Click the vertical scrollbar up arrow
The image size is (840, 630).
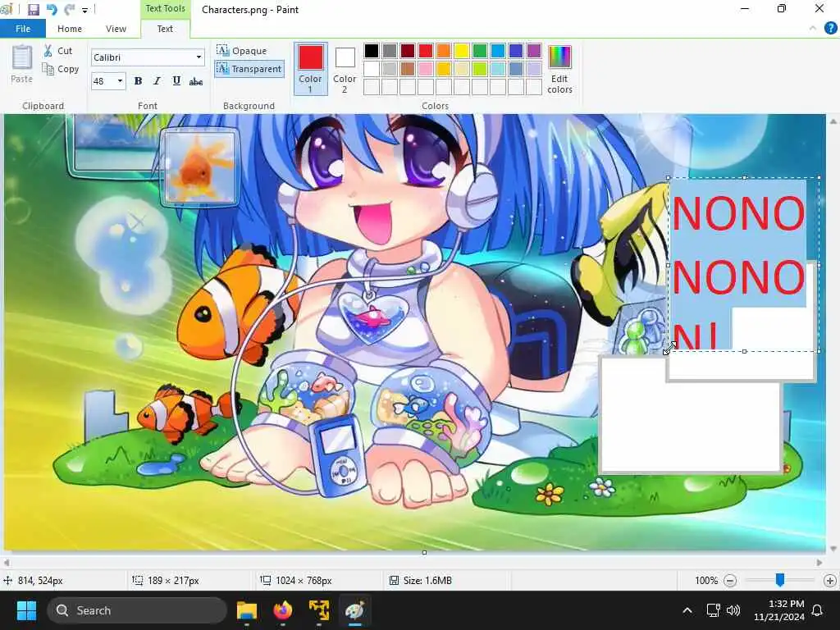pos(833,121)
